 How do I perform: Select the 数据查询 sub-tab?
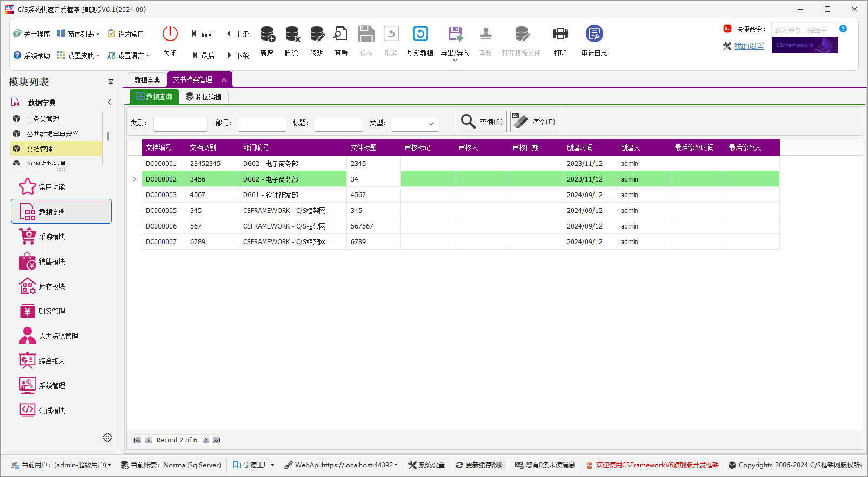tap(155, 97)
